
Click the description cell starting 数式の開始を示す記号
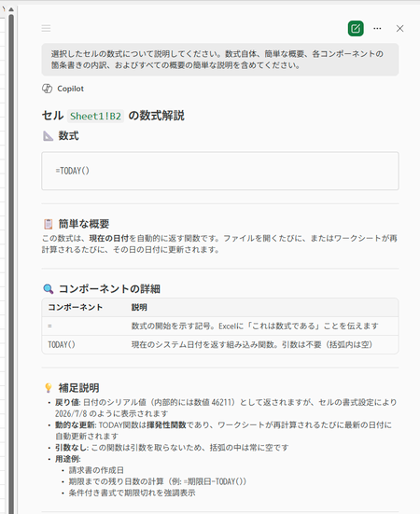255,326
